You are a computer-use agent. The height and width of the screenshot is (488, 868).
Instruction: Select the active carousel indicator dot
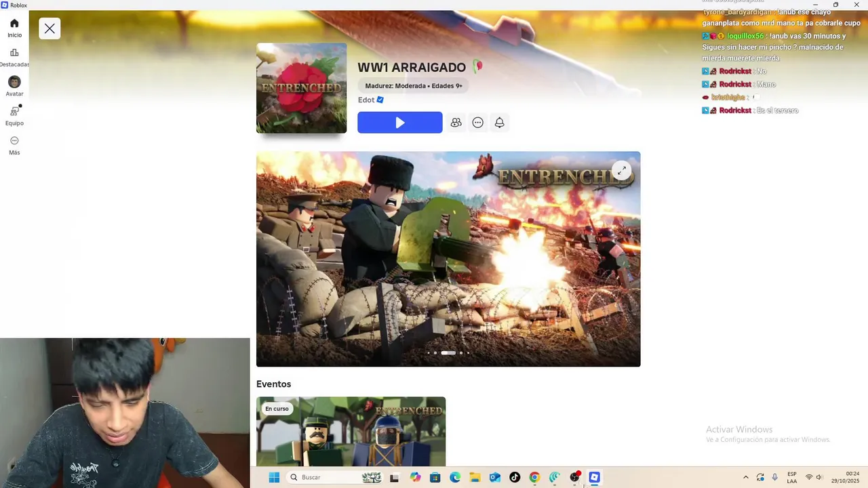448,352
